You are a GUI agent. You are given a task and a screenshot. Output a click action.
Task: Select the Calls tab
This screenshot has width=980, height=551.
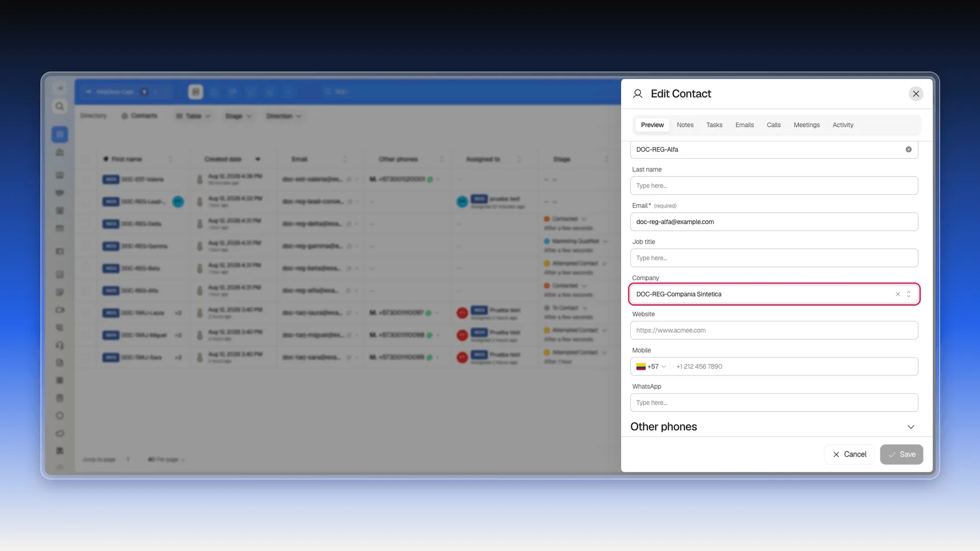(773, 125)
